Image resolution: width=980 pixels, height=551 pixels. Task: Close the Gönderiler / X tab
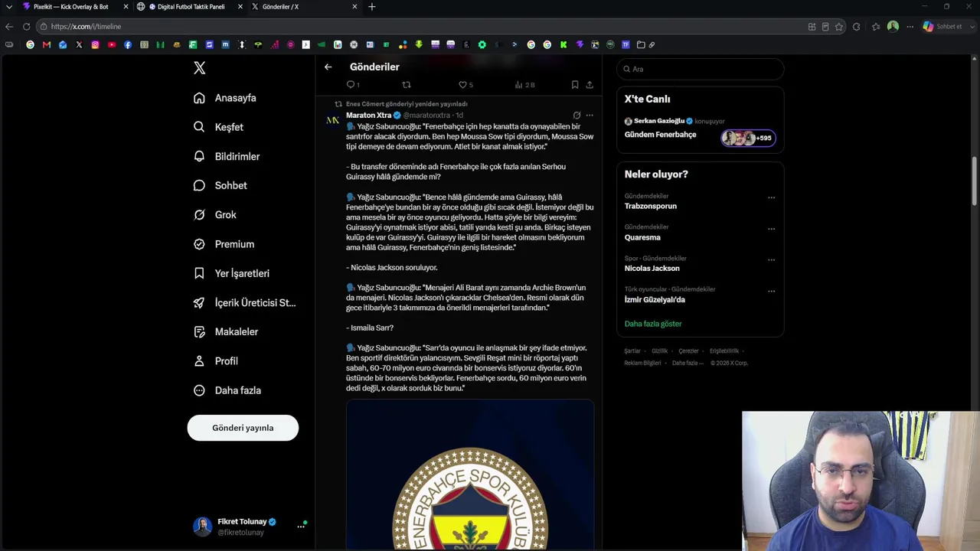(x=354, y=7)
